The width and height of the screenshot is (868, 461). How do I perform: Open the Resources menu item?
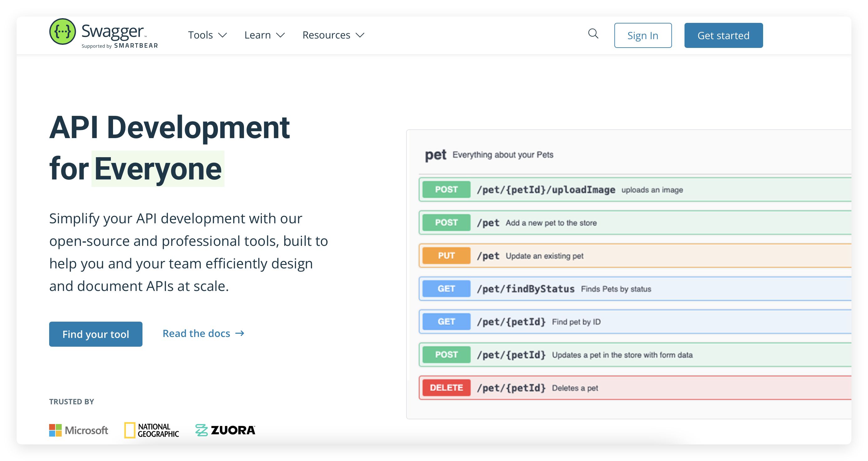(326, 35)
